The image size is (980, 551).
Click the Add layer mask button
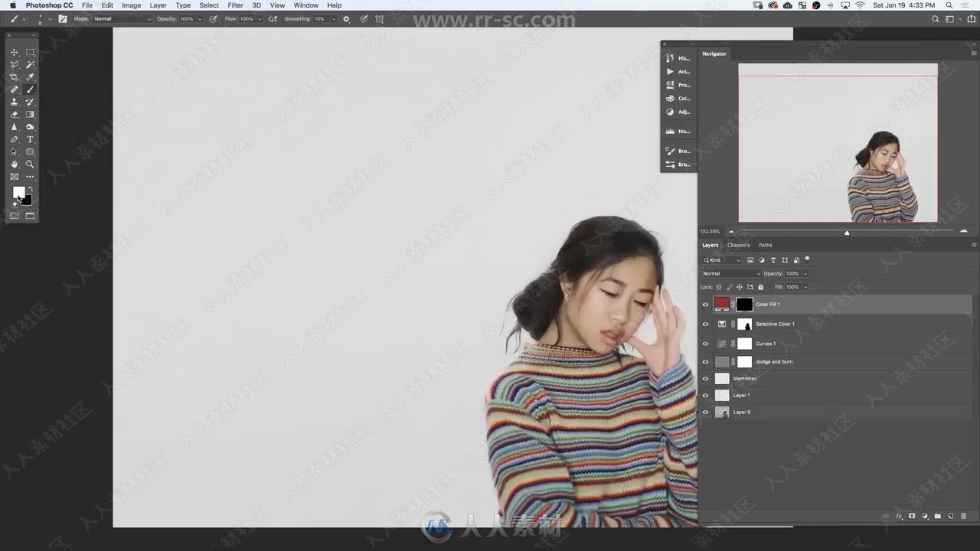[x=912, y=516]
